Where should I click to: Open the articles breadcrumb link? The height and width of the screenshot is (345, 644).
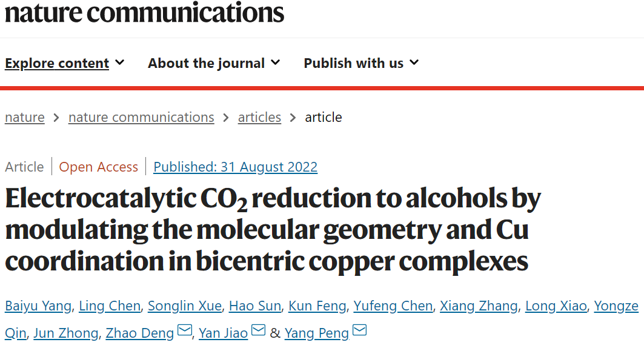click(x=259, y=118)
